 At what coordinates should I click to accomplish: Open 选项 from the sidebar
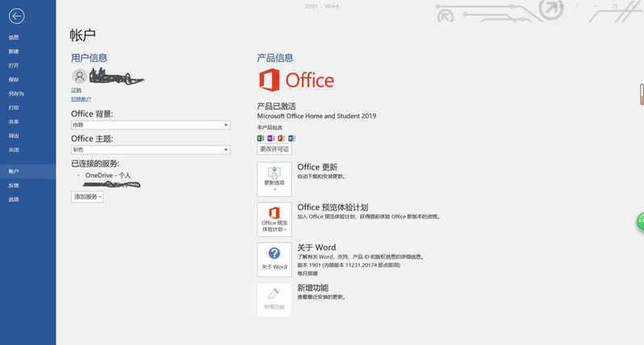(x=14, y=198)
